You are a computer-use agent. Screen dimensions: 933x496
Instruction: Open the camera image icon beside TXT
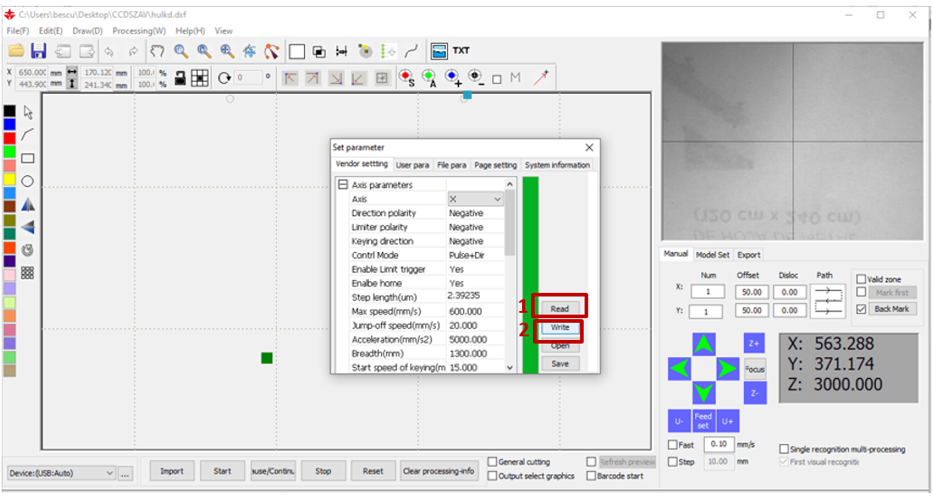click(x=439, y=51)
